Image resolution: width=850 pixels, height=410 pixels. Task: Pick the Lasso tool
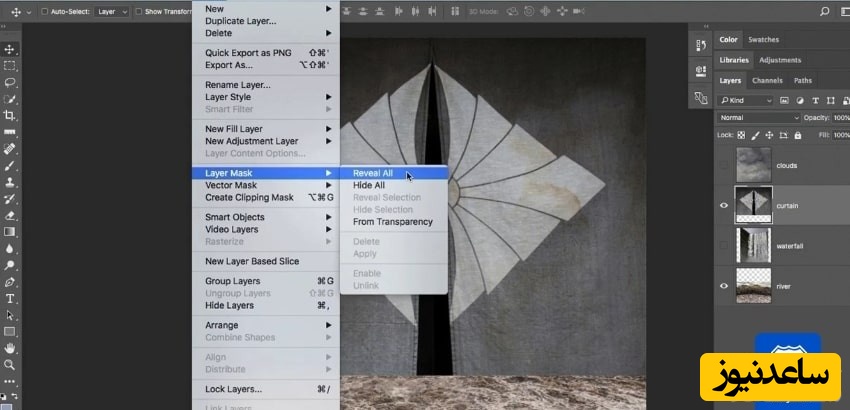tap(10, 82)
